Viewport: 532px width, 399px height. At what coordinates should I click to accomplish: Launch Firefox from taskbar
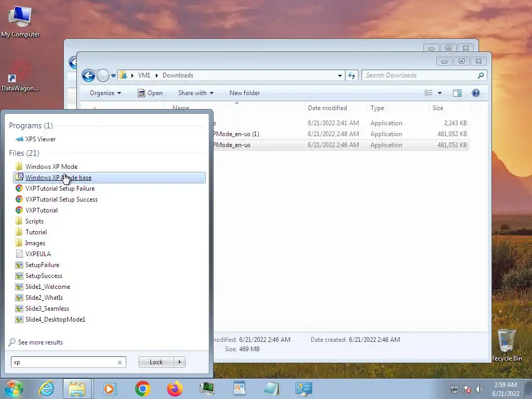point(175,389)
